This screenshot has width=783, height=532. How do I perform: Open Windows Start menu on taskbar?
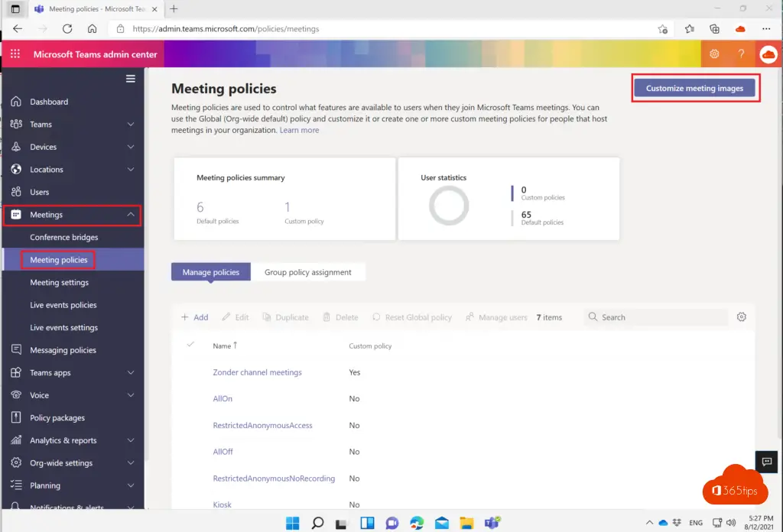point(292,524)
